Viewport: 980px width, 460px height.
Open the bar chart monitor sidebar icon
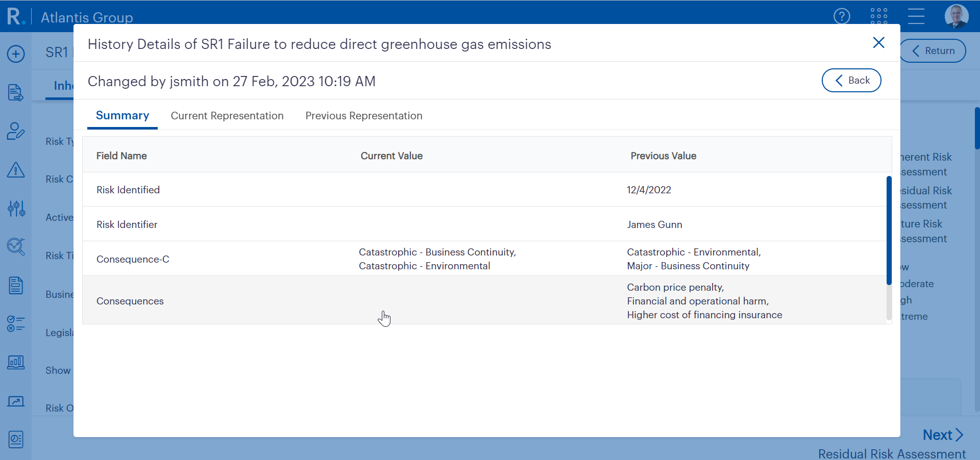(x=16, y=363)
